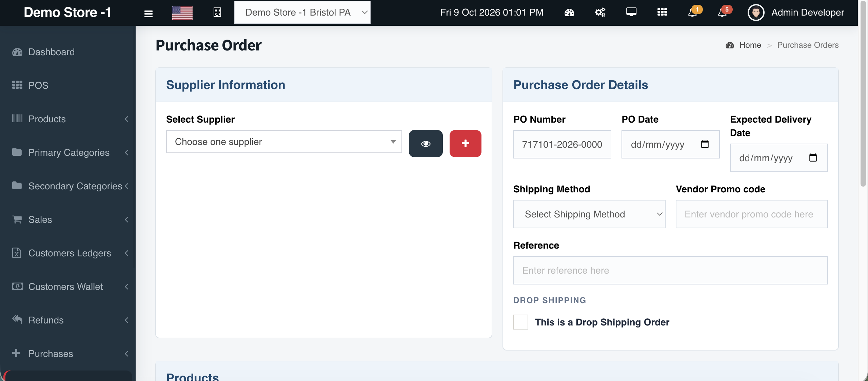Toggle the hamburger sidebar menu icon
This screenshot has height=381, width=868.
click(x=149, y=13)
